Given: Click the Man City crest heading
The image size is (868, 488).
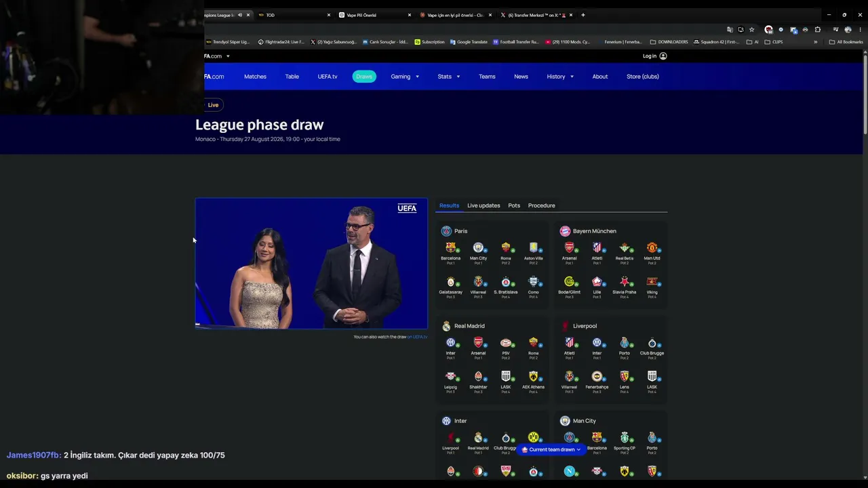Looking at the screenshot, I should click(565, 421).
